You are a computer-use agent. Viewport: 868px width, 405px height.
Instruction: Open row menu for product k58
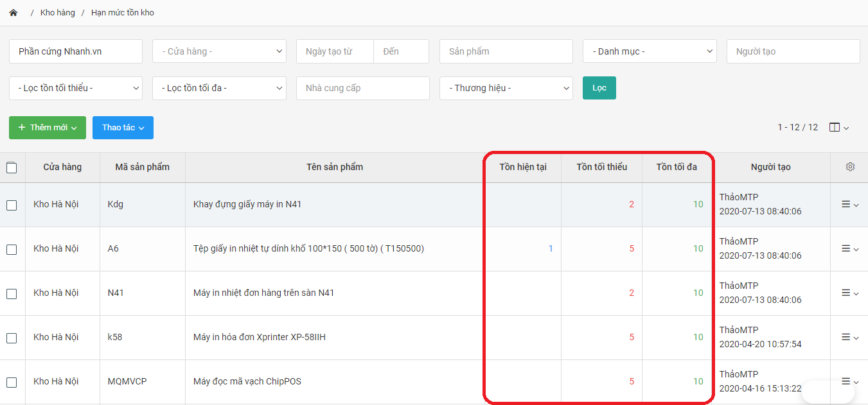pos(849,338)
